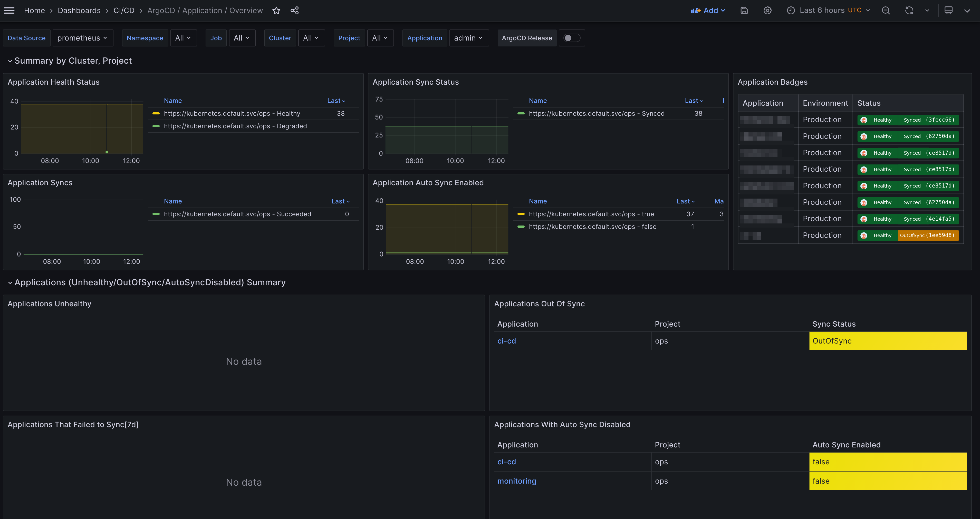The image size is (980, 519).
Task: Star this dashboard as favorite
Action: [276, 11]
